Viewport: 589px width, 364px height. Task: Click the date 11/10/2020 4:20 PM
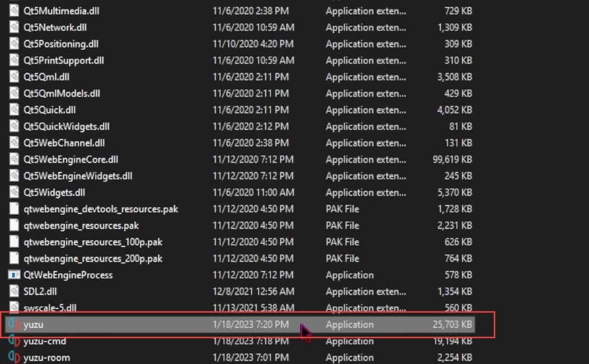pyautogui.click(x=253, y=44)
